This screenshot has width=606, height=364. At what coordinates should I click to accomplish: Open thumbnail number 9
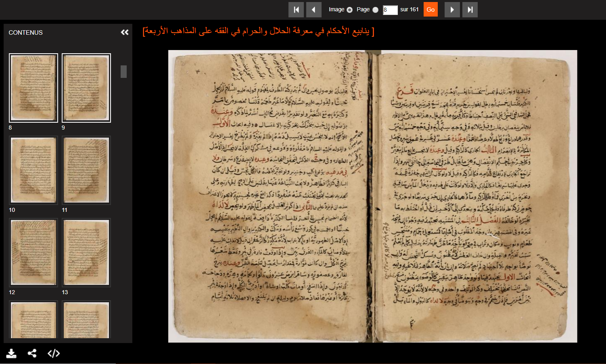[x=86, y=88]
